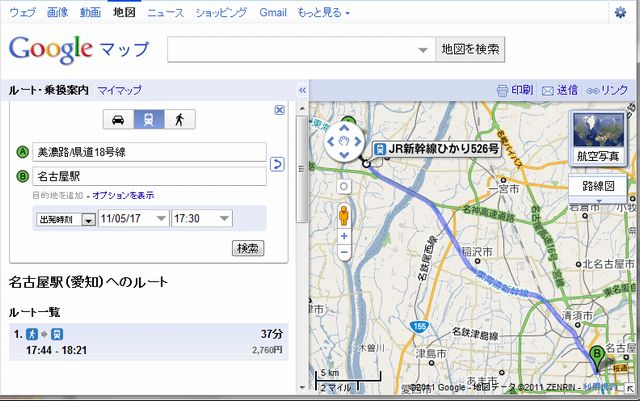Image resolution: width=640 pixels, height=401 pixels.
Task: Click the Street View pegman
Action: coord(344,215)
